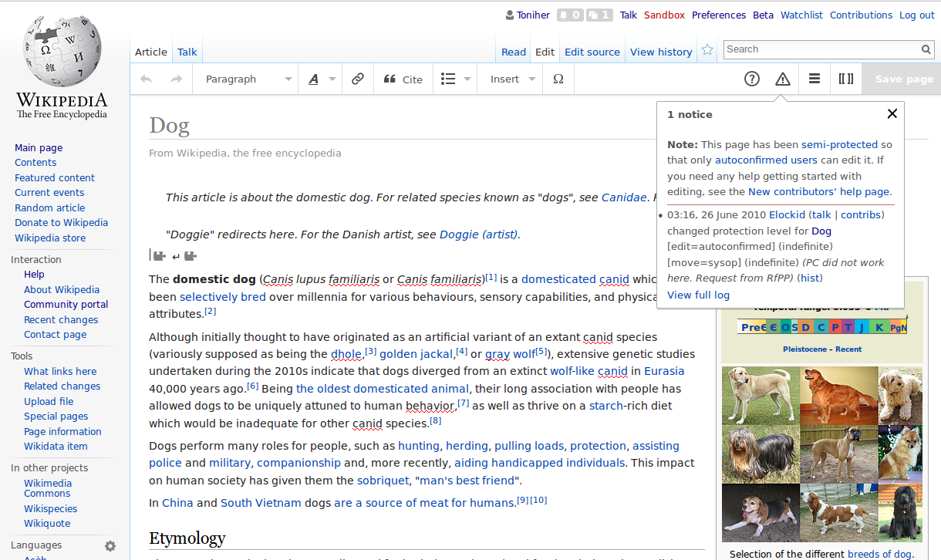Image resolution: width=941 pixels, height=560 pixels.
Task: Click yellow Labrador dog thumbnail
Action: point(761,394)
